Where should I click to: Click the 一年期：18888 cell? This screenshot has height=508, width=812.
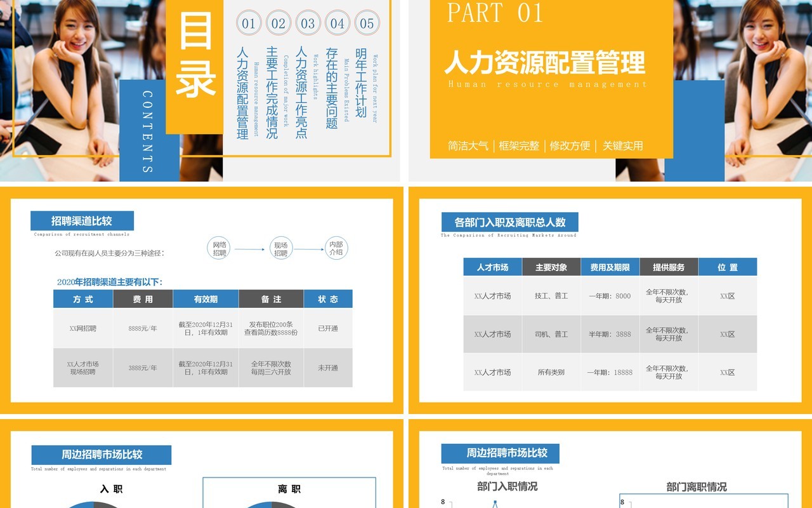tap(610, 372)
